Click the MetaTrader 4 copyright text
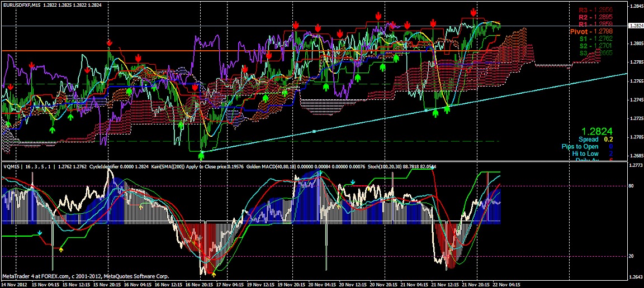 pyautogui.click(x=66, y=276)
